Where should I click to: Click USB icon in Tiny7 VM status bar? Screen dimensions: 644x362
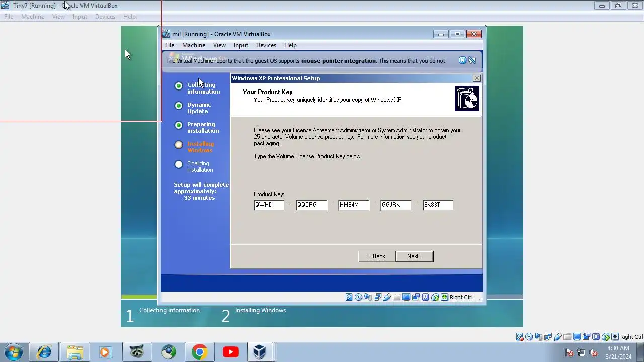[558, 337]
